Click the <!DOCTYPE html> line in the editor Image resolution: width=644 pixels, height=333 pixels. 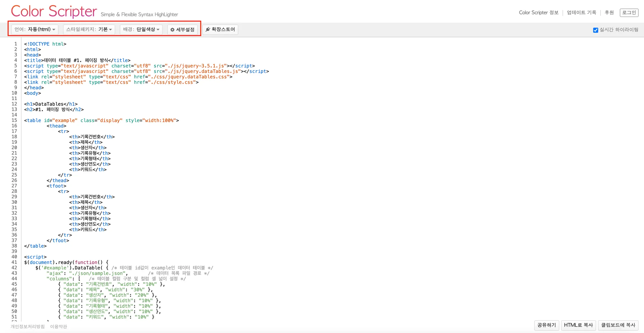click(x=45, y=44)
